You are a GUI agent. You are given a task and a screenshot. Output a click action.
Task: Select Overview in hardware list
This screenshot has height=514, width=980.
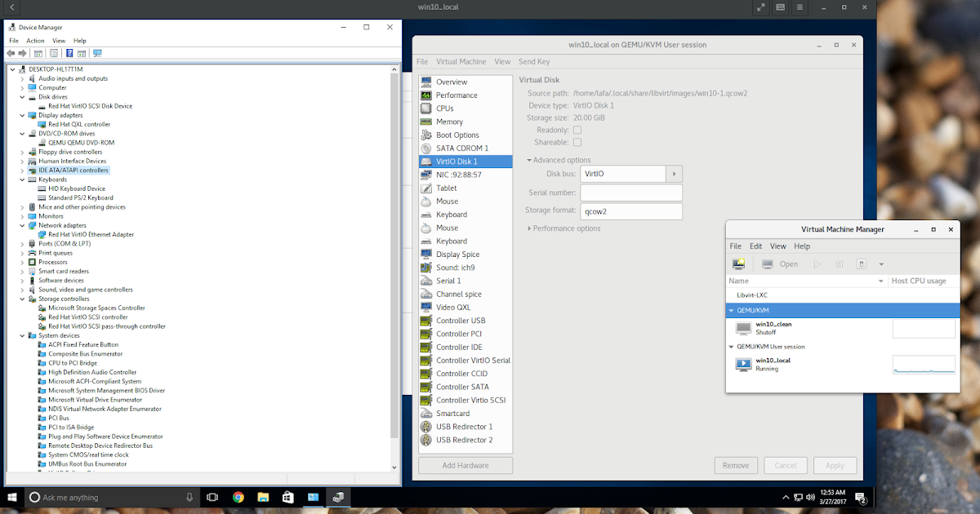[x=465, y=82]
